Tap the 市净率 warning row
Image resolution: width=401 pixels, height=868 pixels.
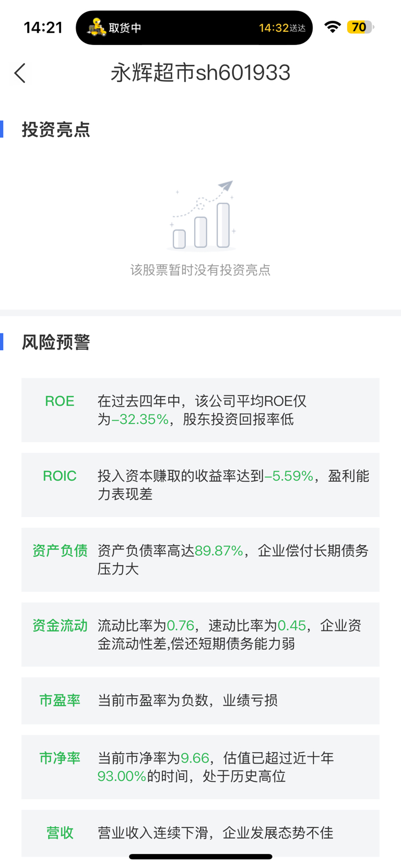(200, 767)
